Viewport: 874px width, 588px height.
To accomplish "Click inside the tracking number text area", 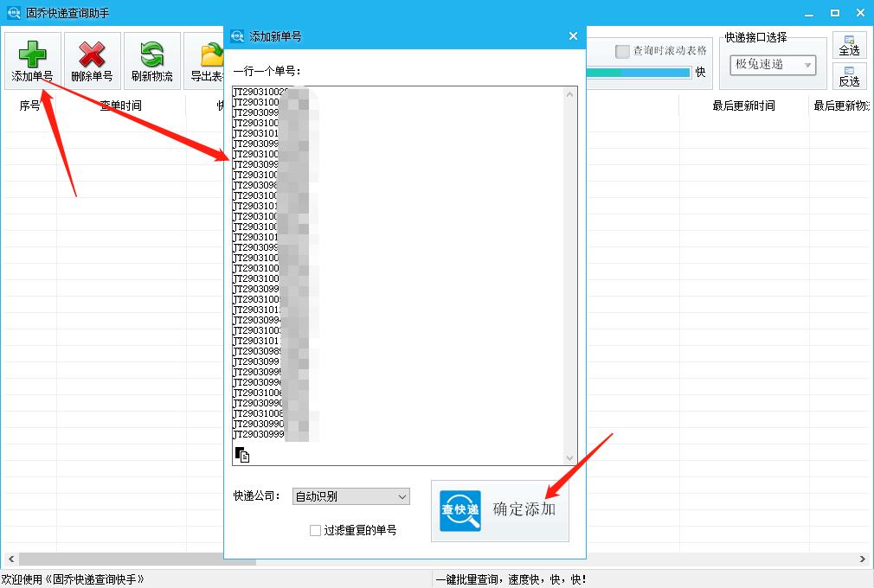I will point(399,276).
